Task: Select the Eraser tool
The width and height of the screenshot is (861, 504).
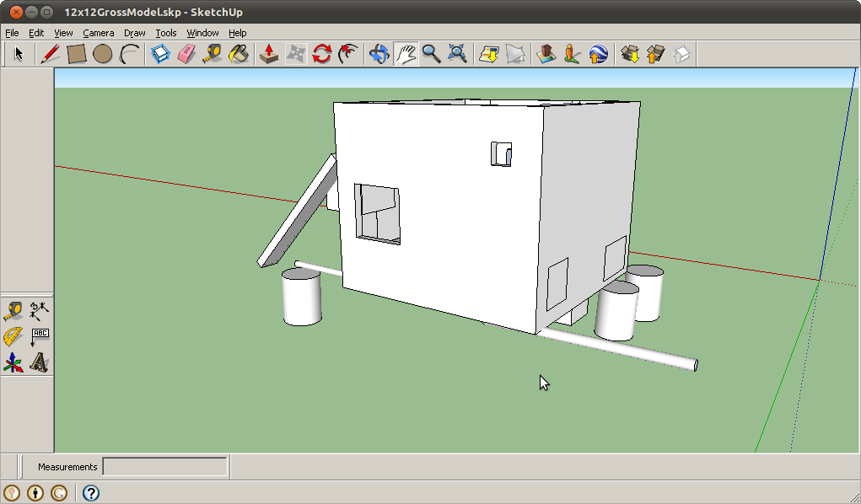Action: [x=186, y=55]
